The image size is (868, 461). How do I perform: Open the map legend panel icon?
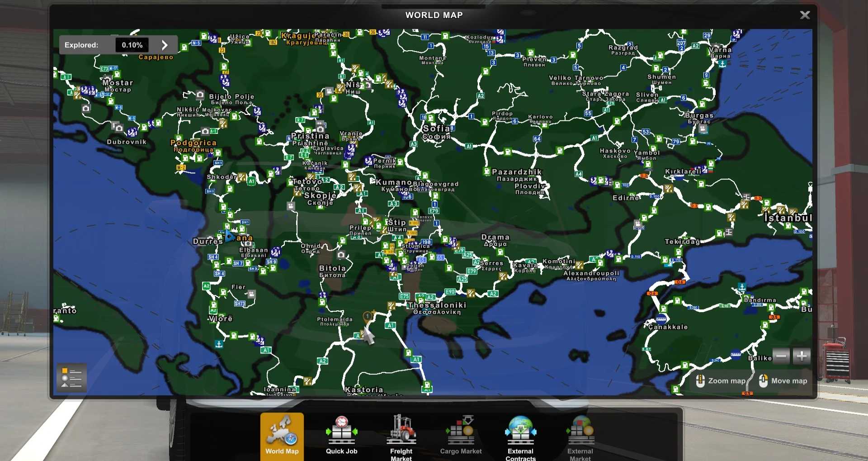[x=71, y=378]
